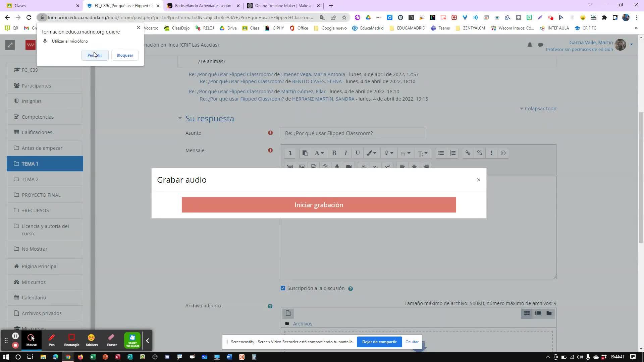Image resolution: width=644 pixels, height=362 pixels.
Task: Click the Start Webcam button
Action: click(x=132, y=340)
